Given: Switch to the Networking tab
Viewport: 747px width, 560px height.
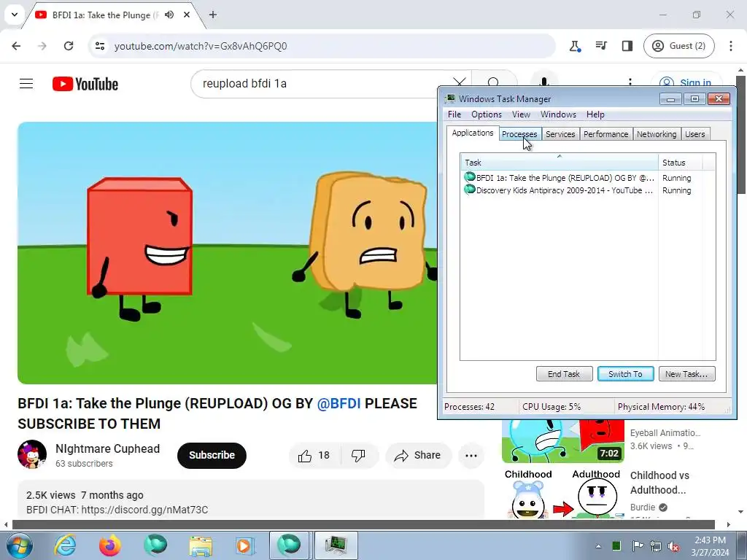Looking at the screenshot, I should click(657, 134).
